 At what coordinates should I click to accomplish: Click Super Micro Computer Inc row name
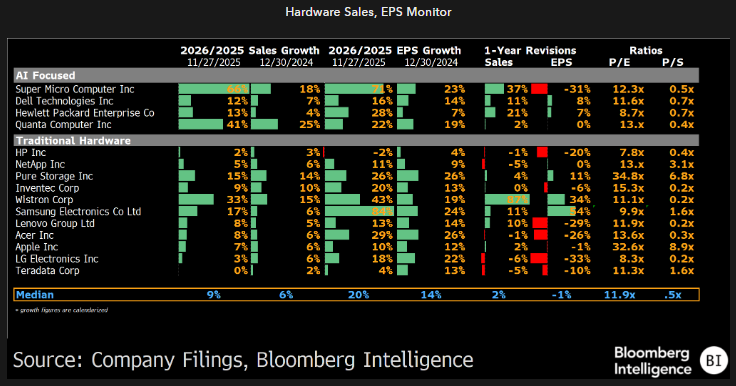point(75,89)
